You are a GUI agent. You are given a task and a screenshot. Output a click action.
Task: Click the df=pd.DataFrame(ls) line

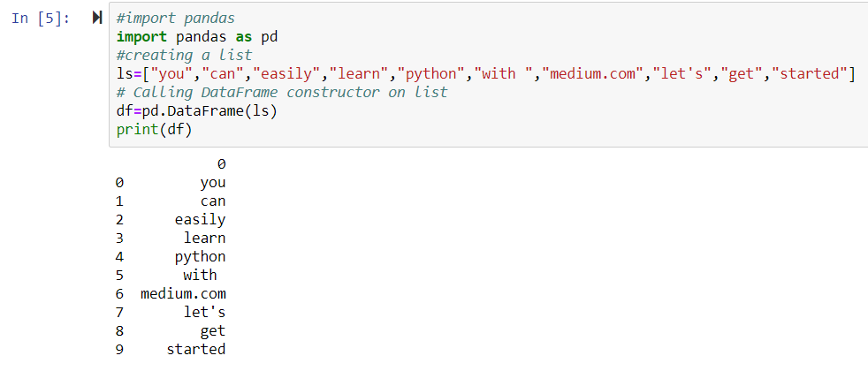click(x=196, y=110)
